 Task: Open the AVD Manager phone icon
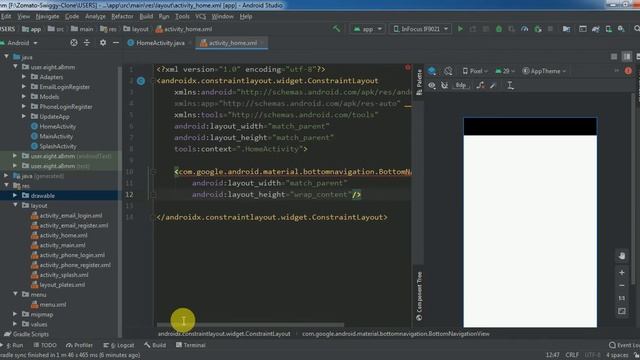609,29
